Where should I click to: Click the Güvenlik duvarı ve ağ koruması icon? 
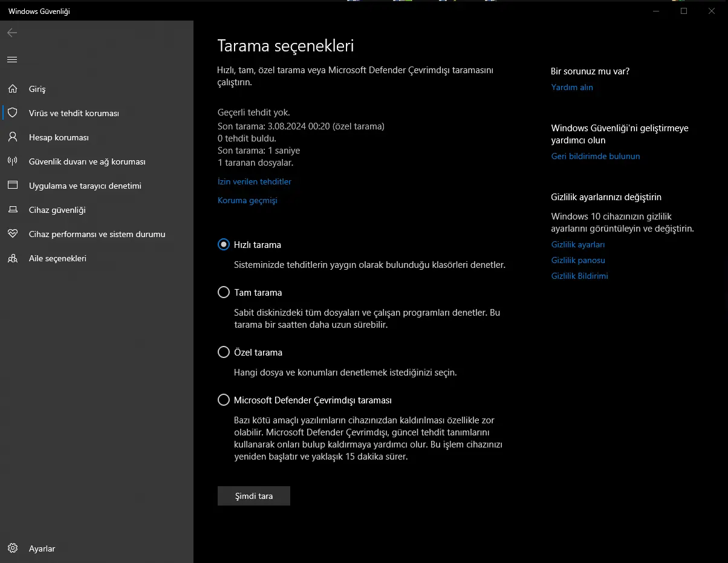[x=12, y=161]
